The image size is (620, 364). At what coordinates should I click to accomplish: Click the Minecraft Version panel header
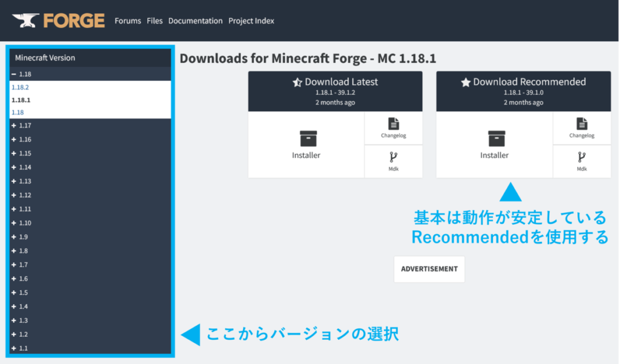tap(90, 57)
